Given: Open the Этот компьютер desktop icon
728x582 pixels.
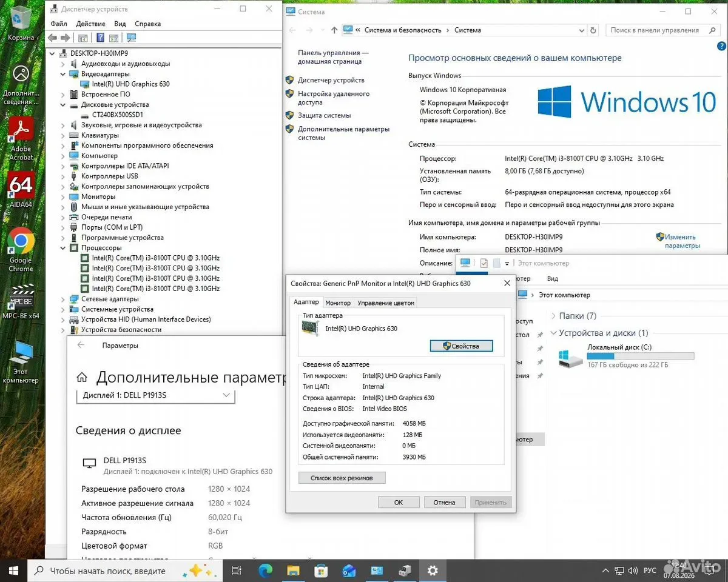Looking at the screenshot, I should 21,361.
